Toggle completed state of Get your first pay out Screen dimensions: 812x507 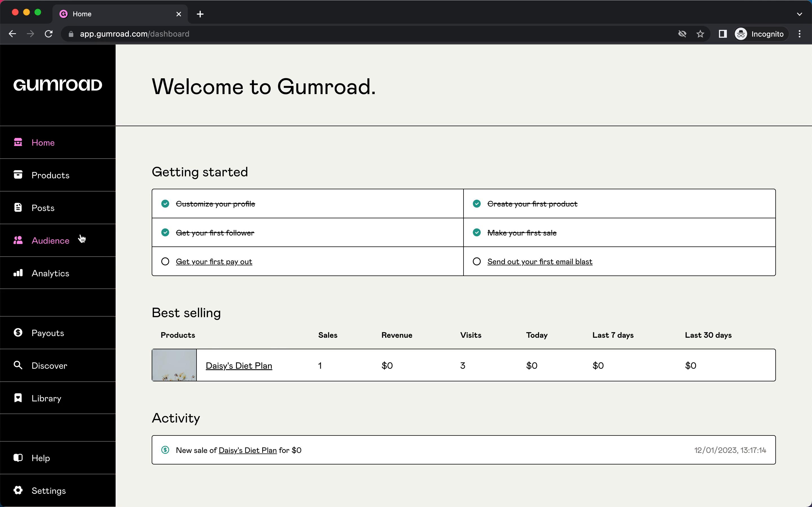[x=165, y=261]
